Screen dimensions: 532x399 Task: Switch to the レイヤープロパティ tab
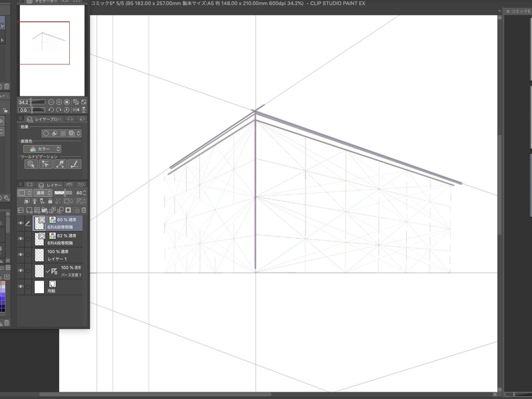(x=45, y=119)
